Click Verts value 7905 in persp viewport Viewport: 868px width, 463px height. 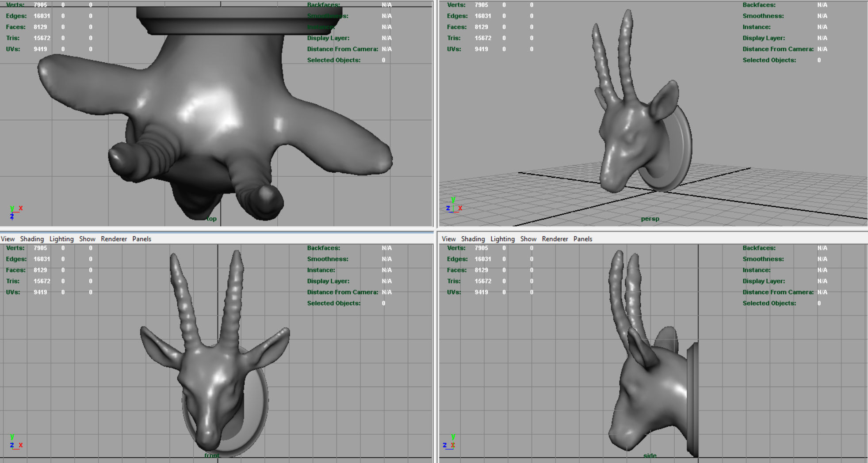pos(481,5)
